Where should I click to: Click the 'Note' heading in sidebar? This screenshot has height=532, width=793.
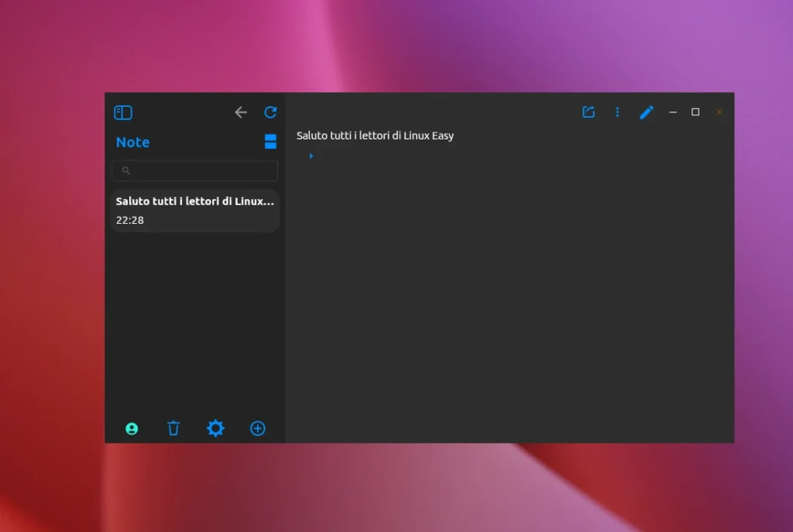coord(132,142)
